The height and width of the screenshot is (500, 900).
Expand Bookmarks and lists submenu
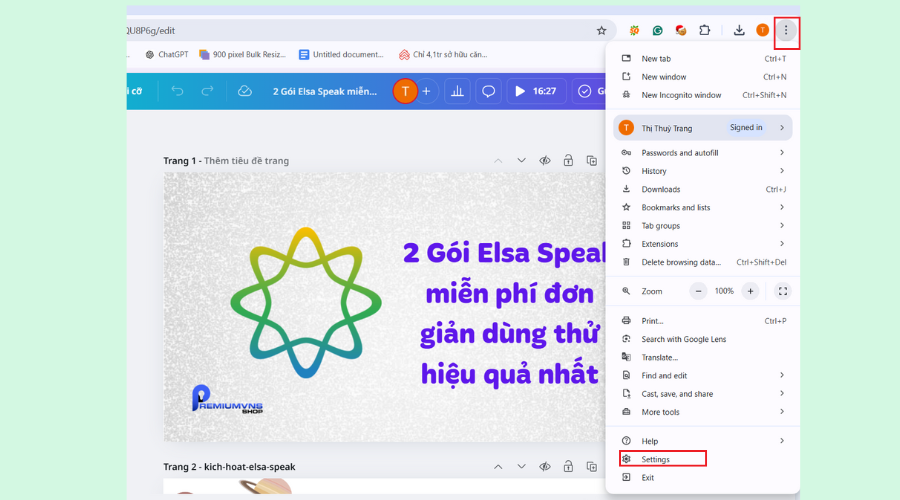[703, 207]
